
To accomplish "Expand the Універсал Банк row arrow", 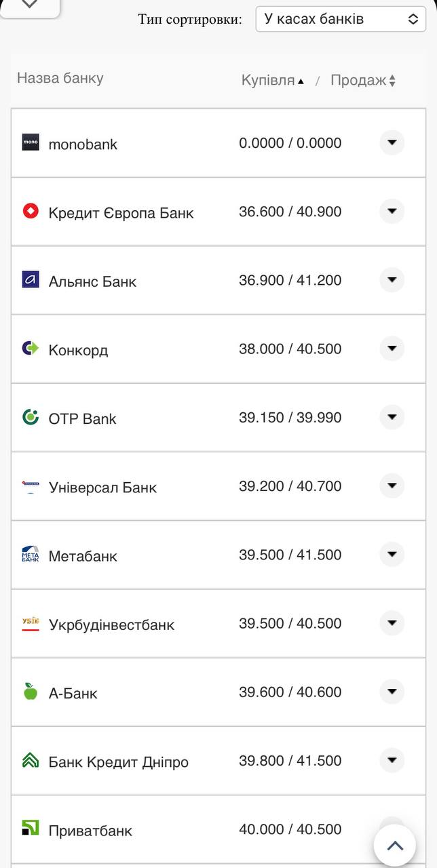I will pyautogui.click(x=392, y=486).
